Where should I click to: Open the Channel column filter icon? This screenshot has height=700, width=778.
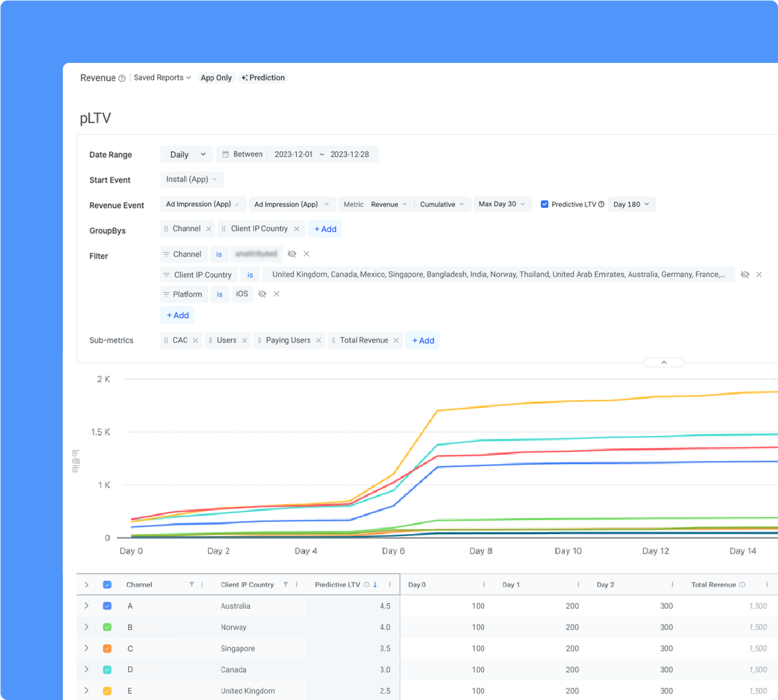coord(193,584)
